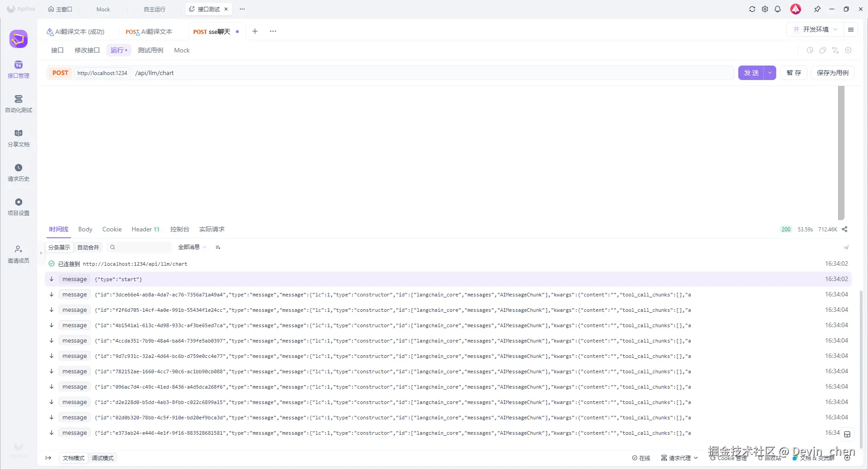Pin the window with the pin icon
This screenshot has width=868, height=470.
(x=817, y=9)
